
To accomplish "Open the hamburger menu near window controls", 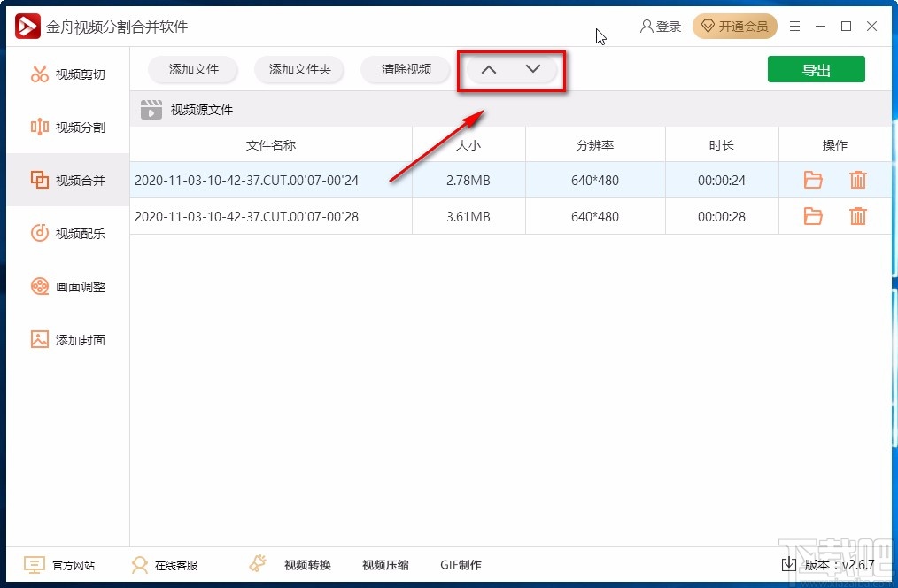I will [x=794, y=27].
